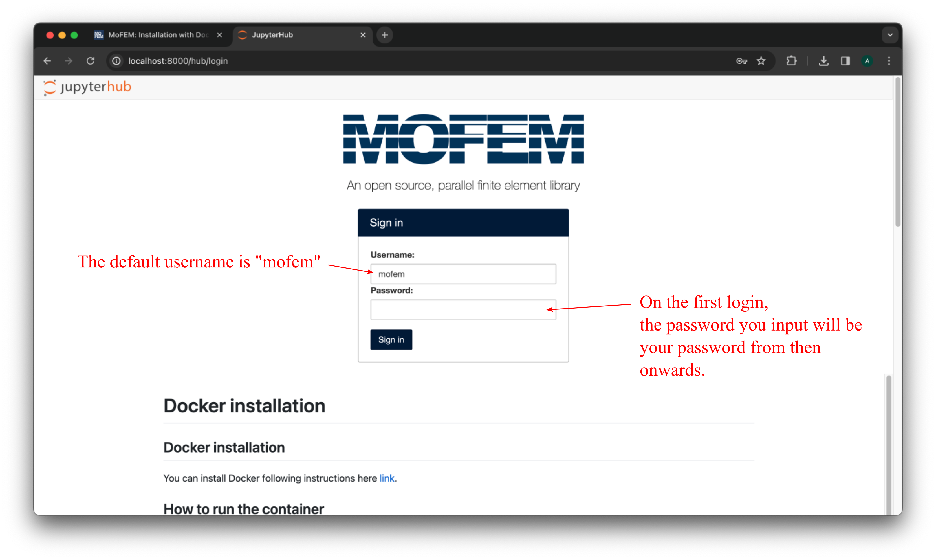Open the downloads icon
Image resolution: width=936 pixels, height=560 pixels.
click(x=824, y=61)
